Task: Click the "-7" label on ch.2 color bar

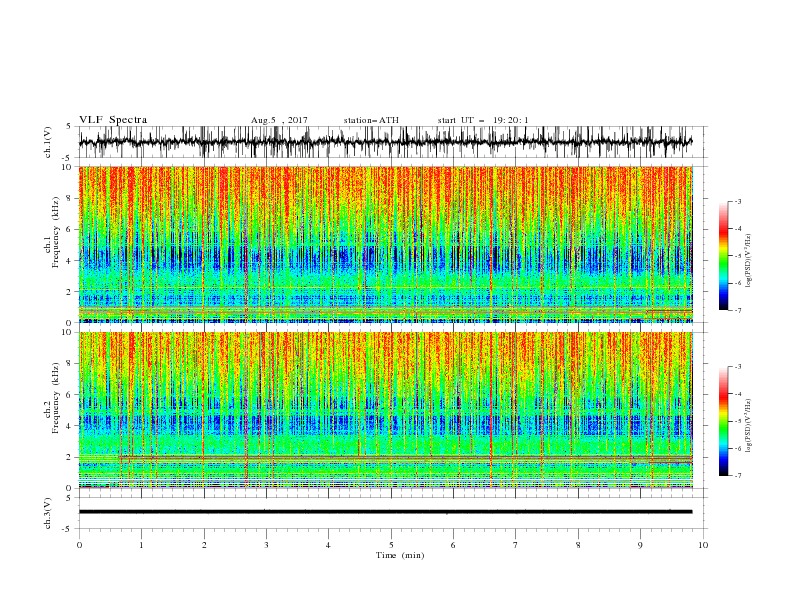Action: tap(738, 475)
